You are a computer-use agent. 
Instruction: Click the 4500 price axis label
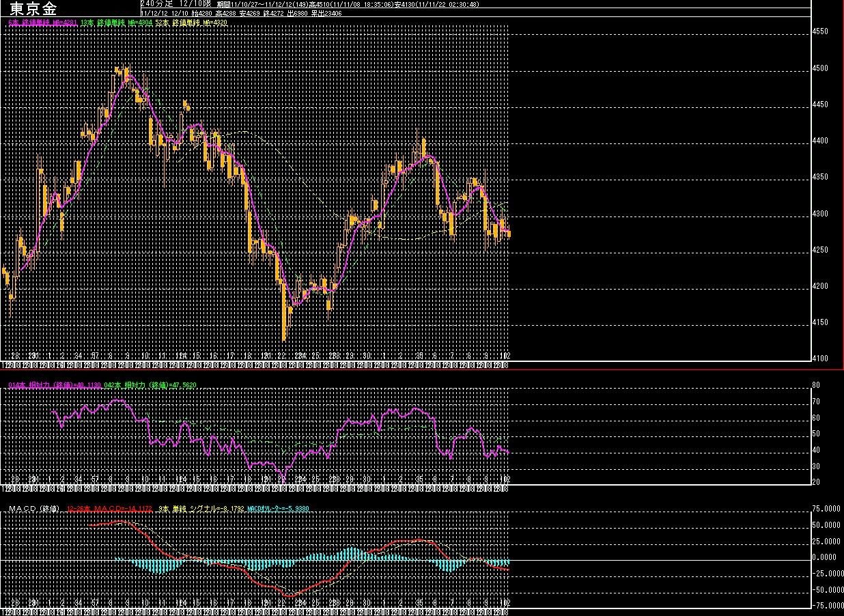click(820, 68)
